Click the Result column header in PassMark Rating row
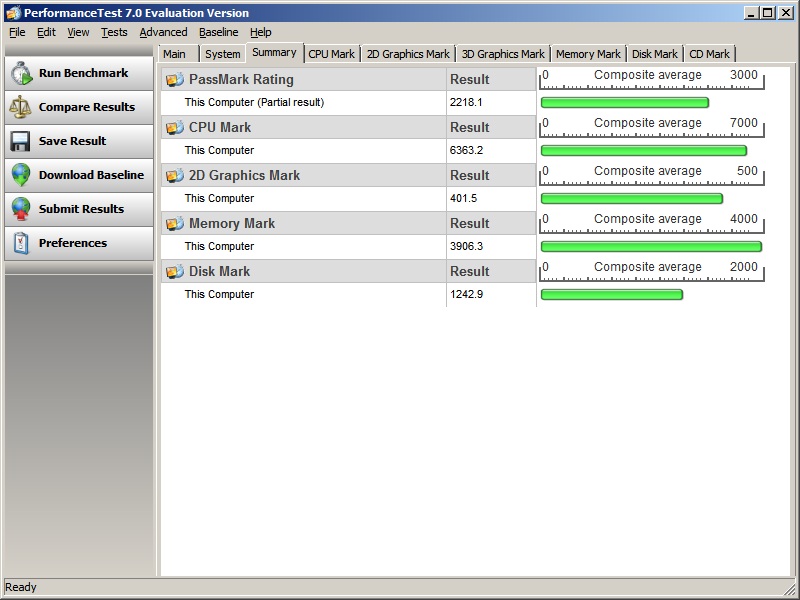The image size is (800, 600). tap(469, 80)
